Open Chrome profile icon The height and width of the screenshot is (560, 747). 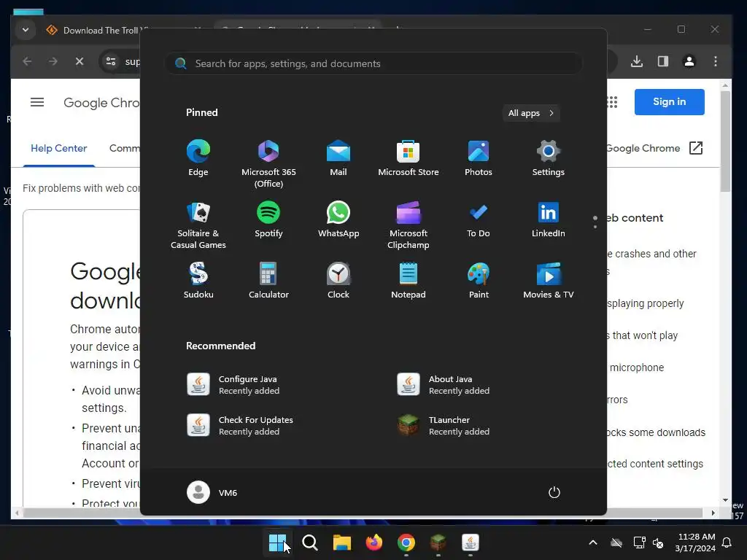click(x=689, y=61)
